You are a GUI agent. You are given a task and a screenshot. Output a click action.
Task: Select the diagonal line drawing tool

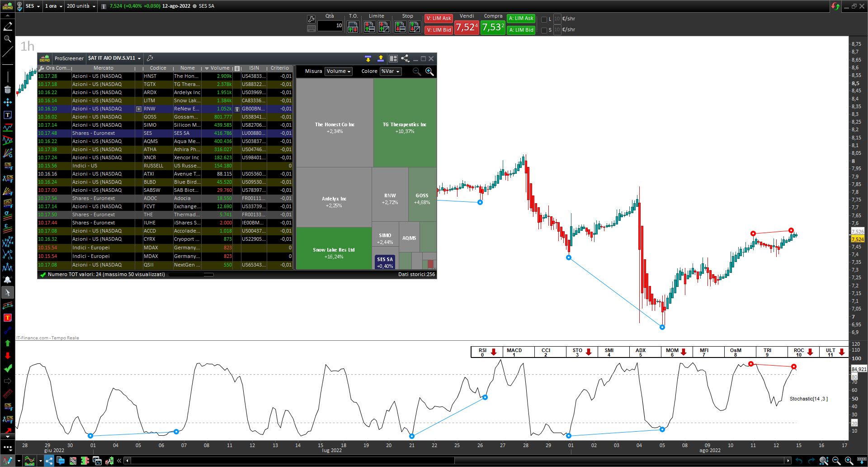(x=8, y=52)
